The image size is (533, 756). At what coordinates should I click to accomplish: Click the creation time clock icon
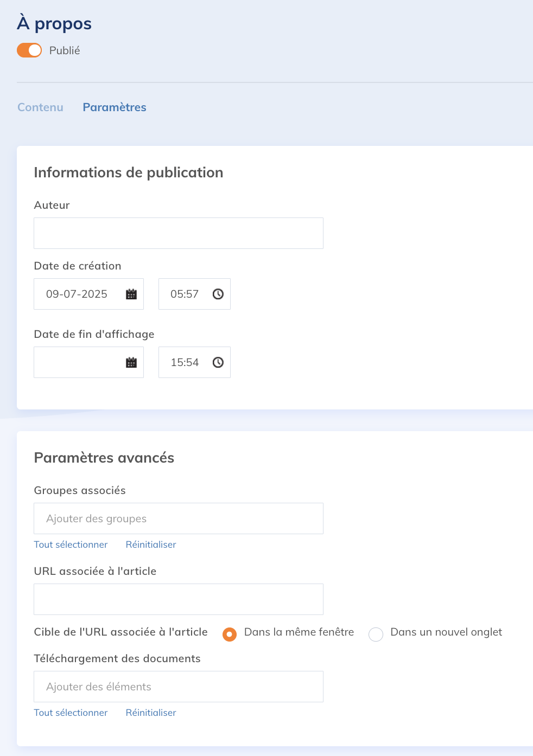(x=218, y=294)
